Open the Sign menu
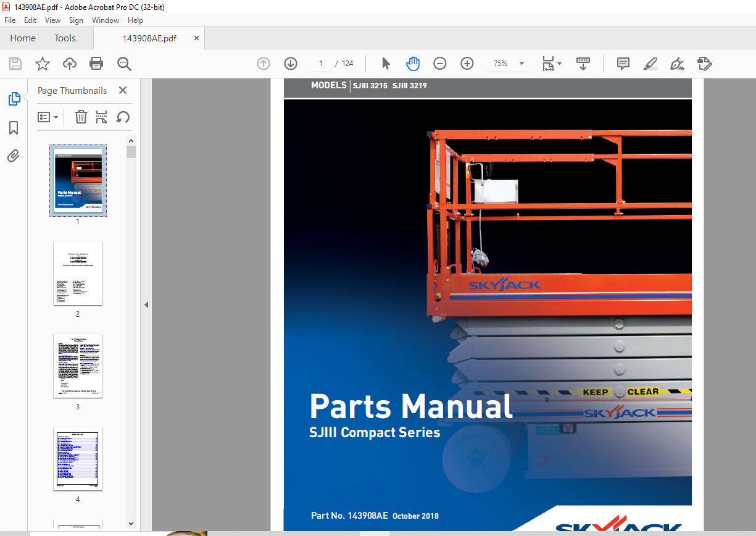756x536 pixels. (76, 20)
